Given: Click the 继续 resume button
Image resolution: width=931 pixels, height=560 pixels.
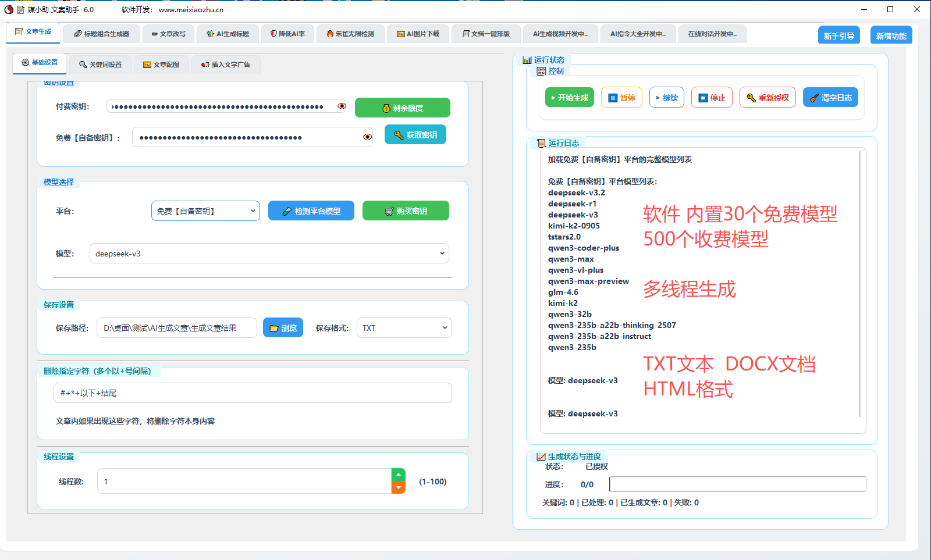Looking at the screenshot, I should [666, 98].
